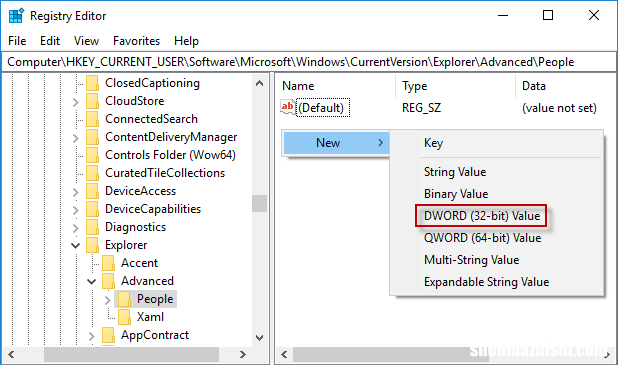The width and height of the screenshot is (618, 365).
Task: Open the Edit menu
Action: (x=50, y=41)
